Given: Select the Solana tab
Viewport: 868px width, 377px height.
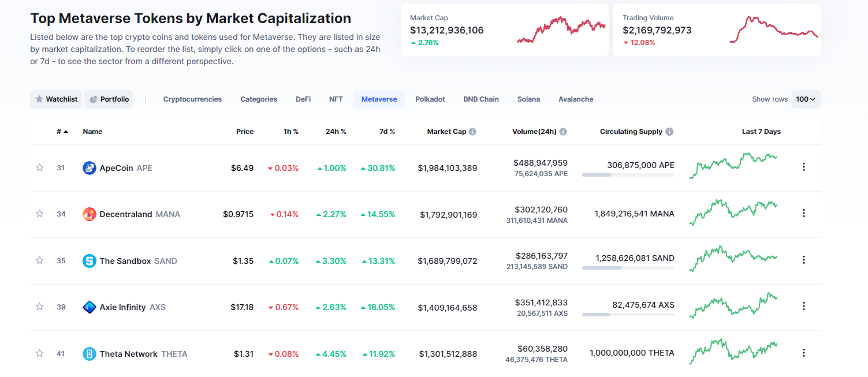Looking at the screenshot, I should click(528, 99).
